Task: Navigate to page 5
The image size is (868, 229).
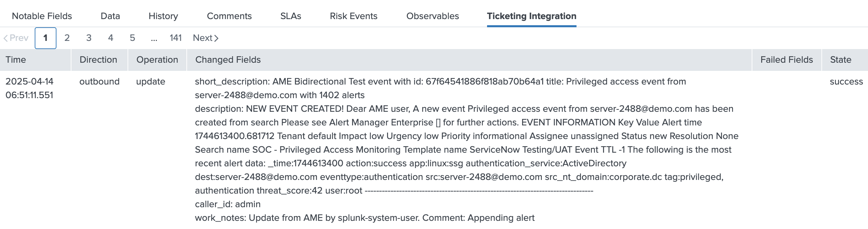Action: [x=132, y=38]
